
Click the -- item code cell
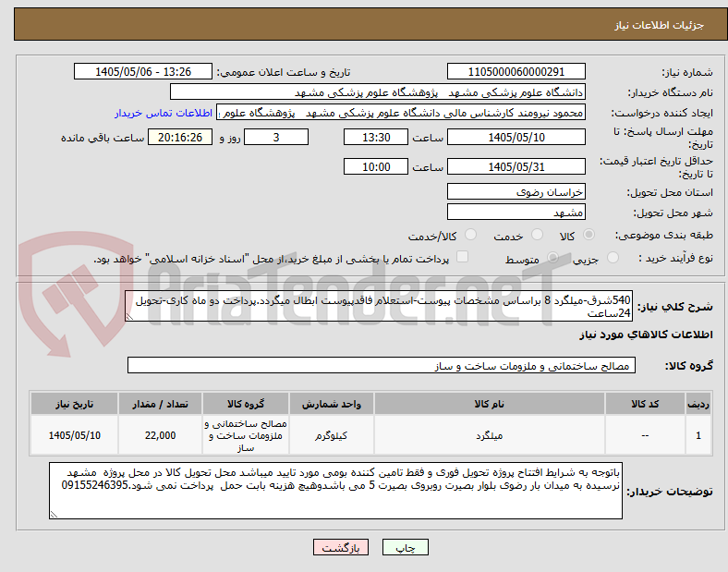pos(645,435)
